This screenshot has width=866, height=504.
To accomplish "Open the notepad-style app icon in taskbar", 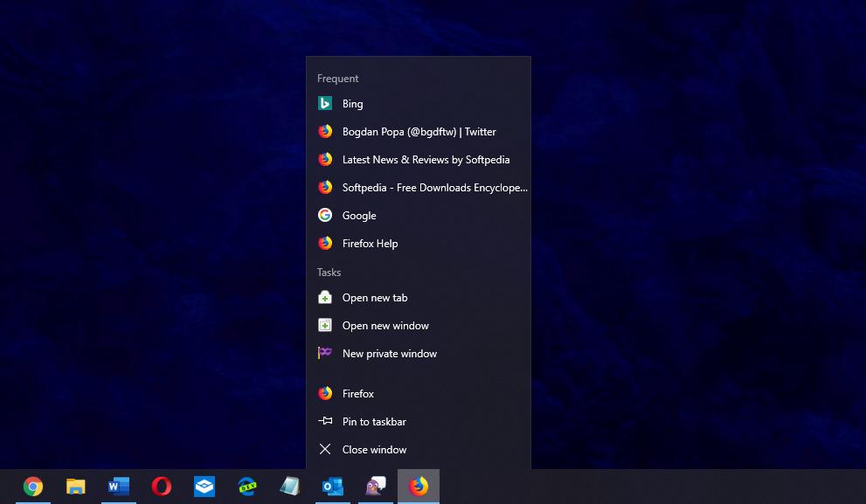I will click(290, 487).
